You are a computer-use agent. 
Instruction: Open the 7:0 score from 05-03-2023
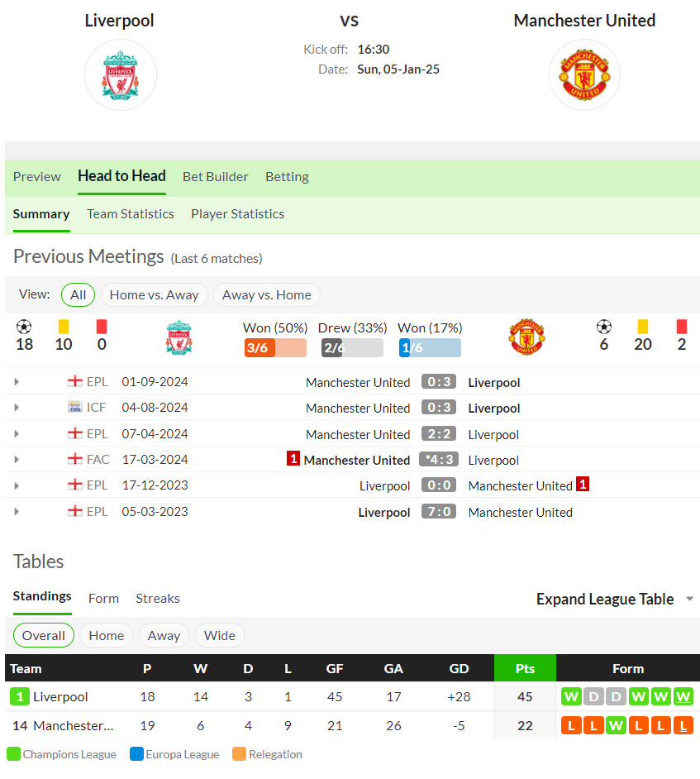click(x=439, y=511)
